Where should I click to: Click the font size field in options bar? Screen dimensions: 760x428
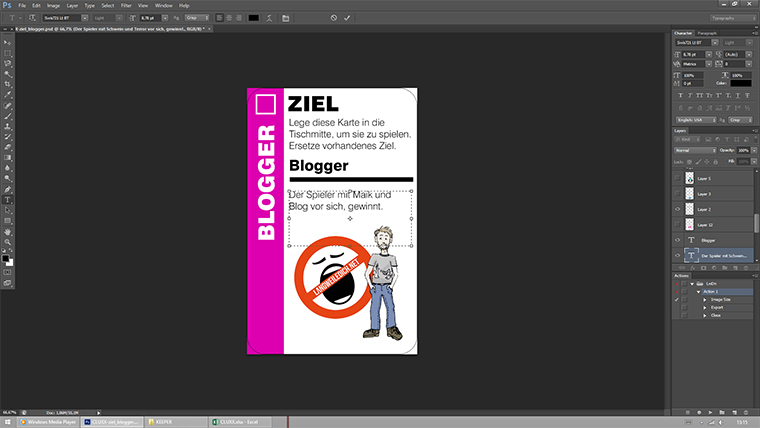coord(148,18)
